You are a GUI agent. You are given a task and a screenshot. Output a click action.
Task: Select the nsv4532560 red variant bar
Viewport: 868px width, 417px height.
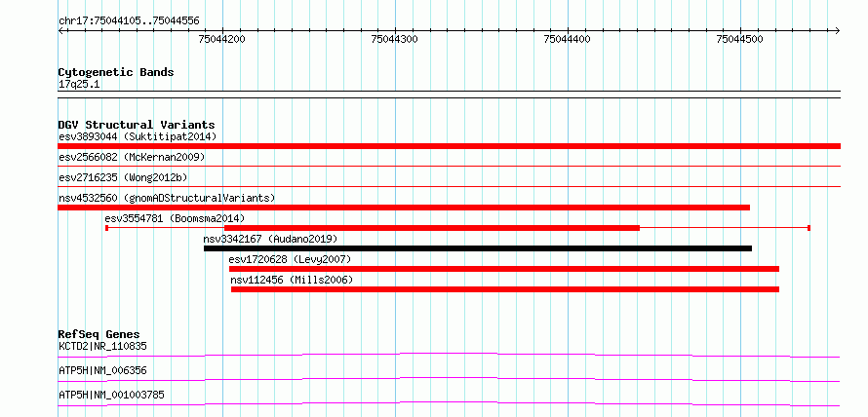[x=404, y=208]
